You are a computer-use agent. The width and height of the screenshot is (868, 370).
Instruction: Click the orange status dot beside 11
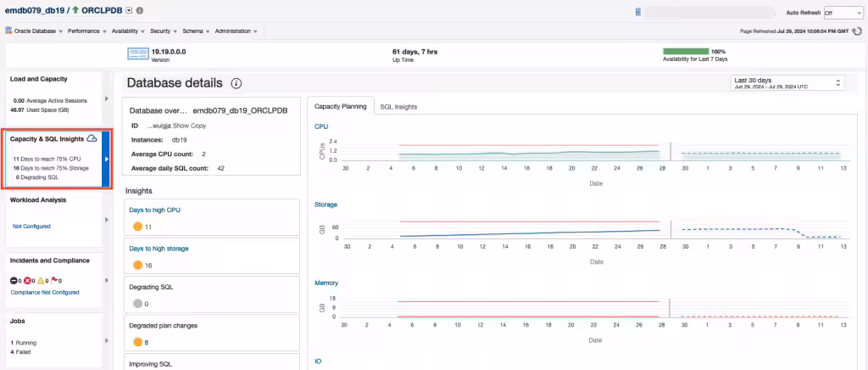coord(138,227)
